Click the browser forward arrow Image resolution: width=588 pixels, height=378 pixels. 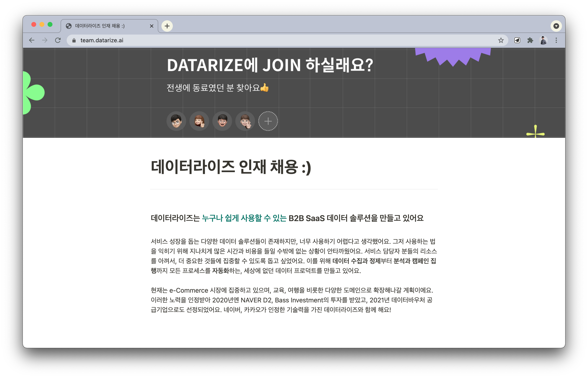click(x=45, y=40)
